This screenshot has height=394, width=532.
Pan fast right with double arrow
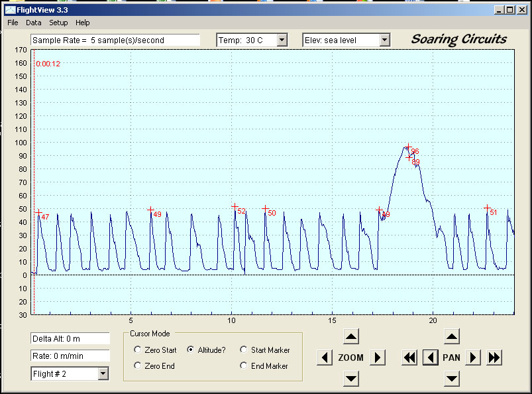pos(494,358)
